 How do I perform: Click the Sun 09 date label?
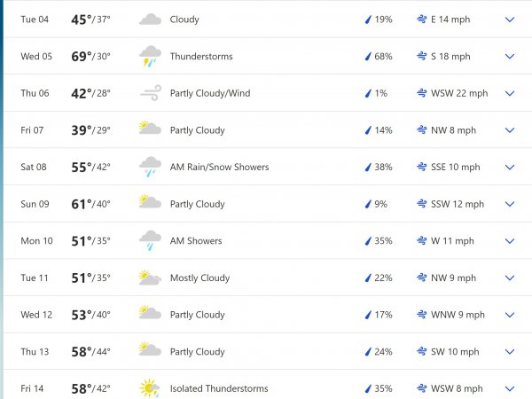(x=36, y=204)
